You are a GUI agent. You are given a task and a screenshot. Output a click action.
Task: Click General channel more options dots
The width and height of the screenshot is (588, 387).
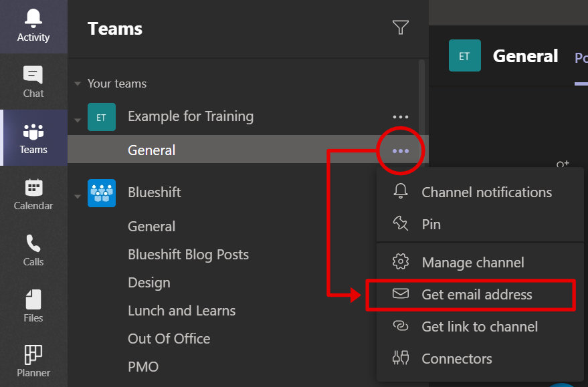(x=401, y=151)
